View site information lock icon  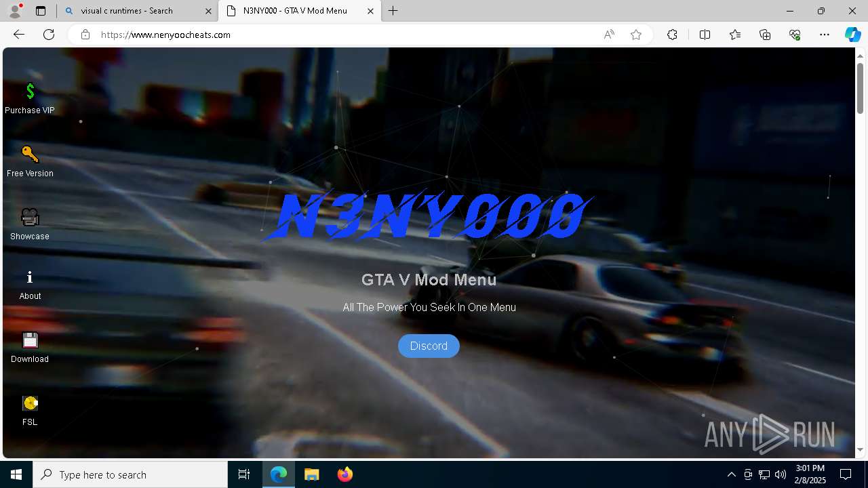point(85,35)
